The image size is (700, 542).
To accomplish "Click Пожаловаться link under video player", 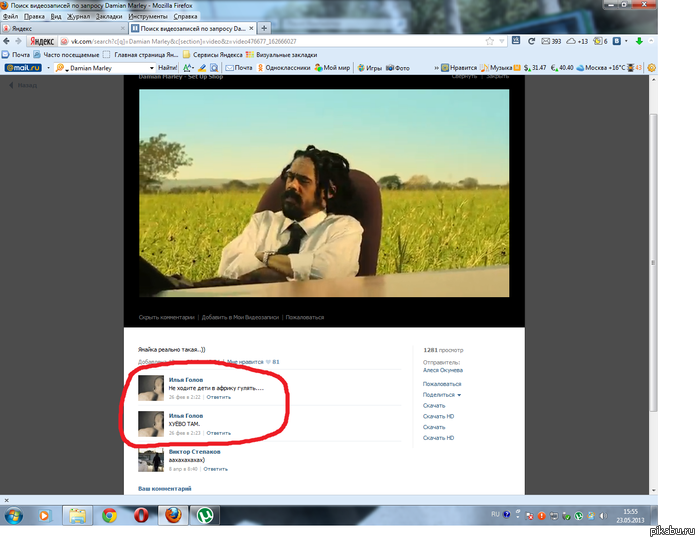I will coord(305,317).
